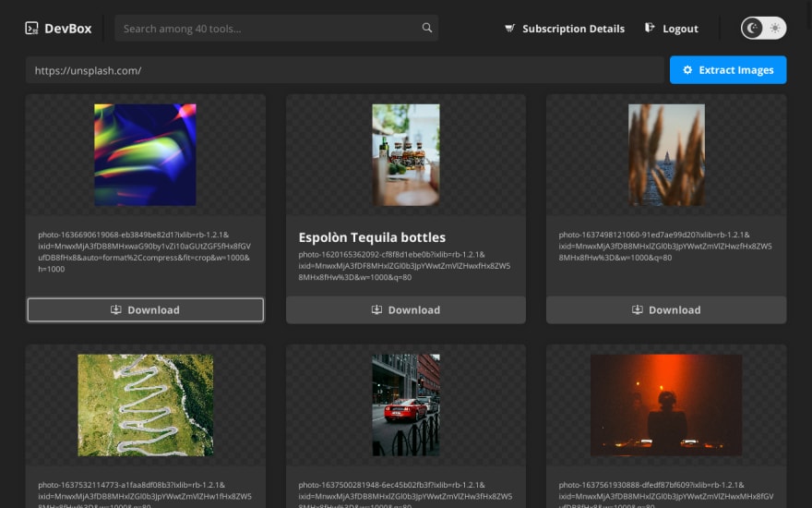
Task: Toggle the dark/light theme switch
Action: 763,28
